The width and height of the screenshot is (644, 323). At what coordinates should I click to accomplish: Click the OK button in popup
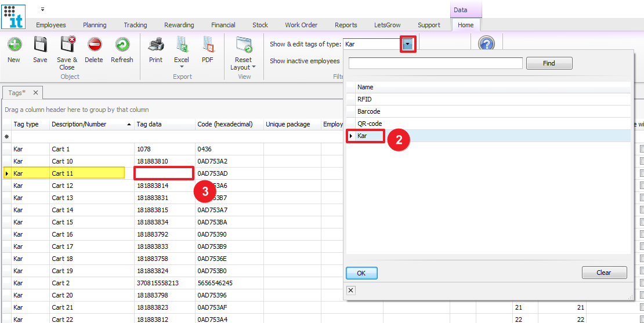(x=361, y=273)
